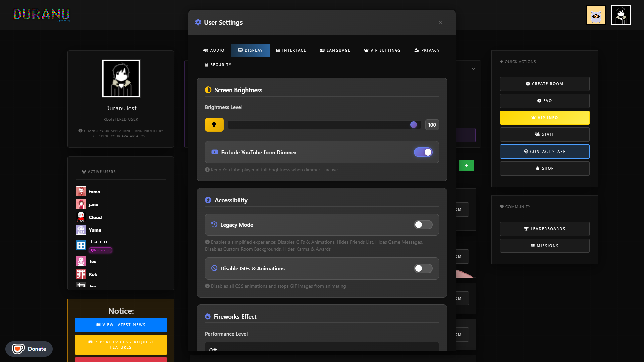Click the Donate heart button
The height and width of the screenshot is (362, 644).
(x=29, y=349)
